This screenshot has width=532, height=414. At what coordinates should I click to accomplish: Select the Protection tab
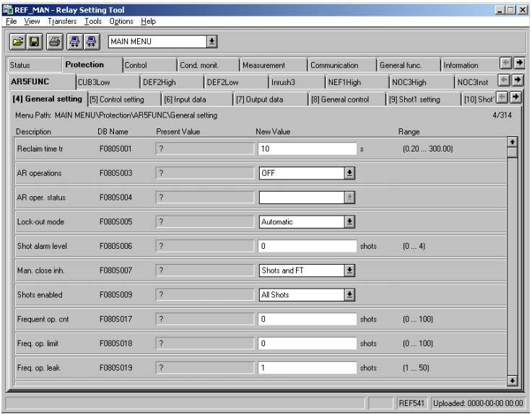tap(92, 64)
